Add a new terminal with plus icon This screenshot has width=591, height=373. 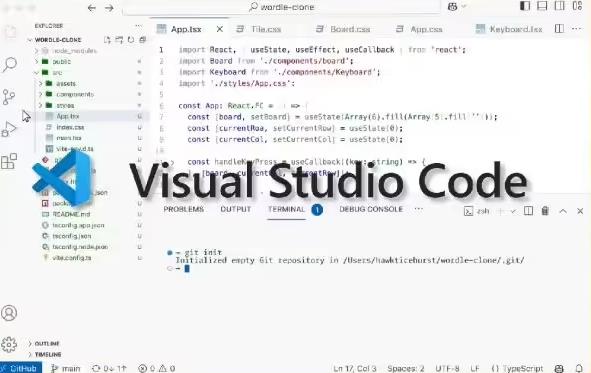[501, 211]
